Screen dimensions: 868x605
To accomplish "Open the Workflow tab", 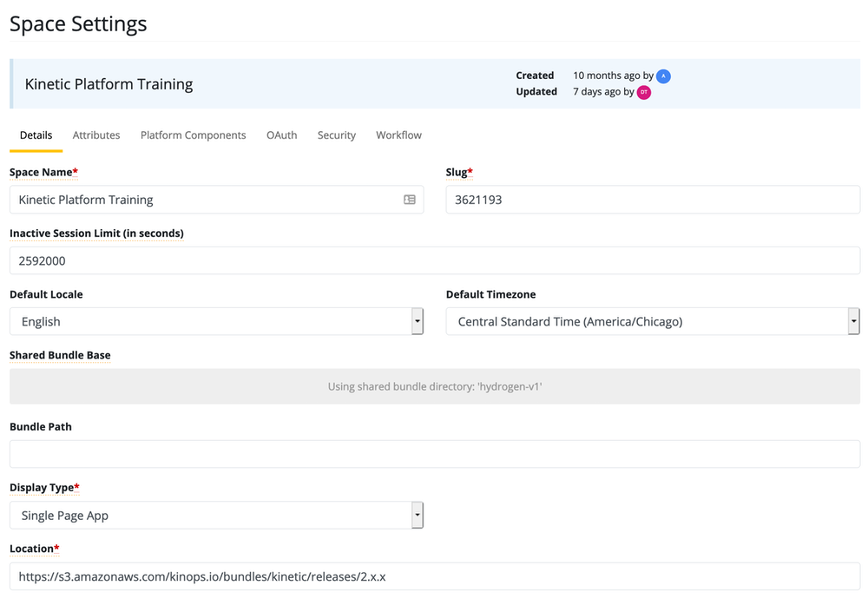I will click(x=398, y=135).
